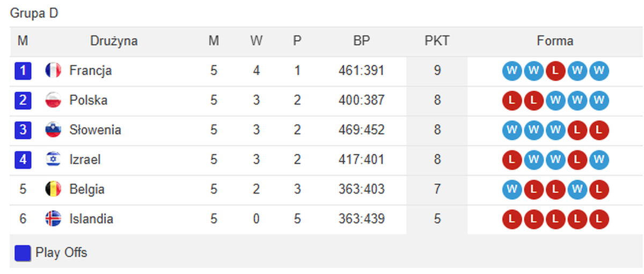Click the blue position 4 badge
Viewport: 644px width, 274px height.
click(x=23, y=159)
